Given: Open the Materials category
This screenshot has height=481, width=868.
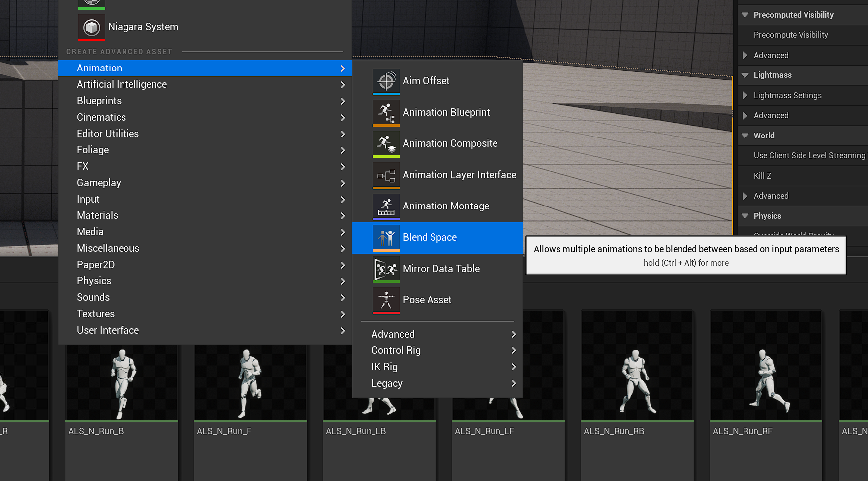Looking at the screenshot, I should [x=205, y=215].
